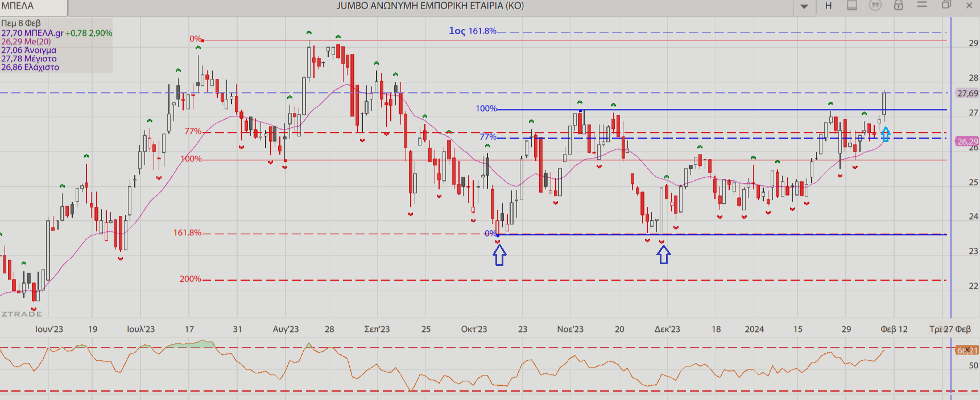Click the Αυγ'23 date on the time axis
This screenshot has width=980, height=400.
pyautogui.click(x=286, y=330)
